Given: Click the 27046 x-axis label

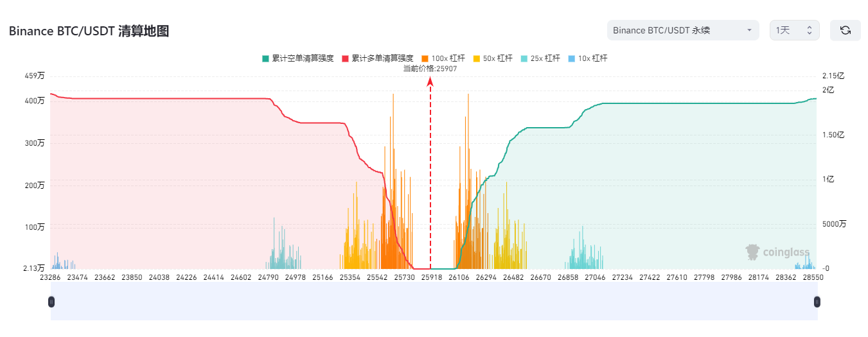Looking at the screenshot, I should click(595, 277).
